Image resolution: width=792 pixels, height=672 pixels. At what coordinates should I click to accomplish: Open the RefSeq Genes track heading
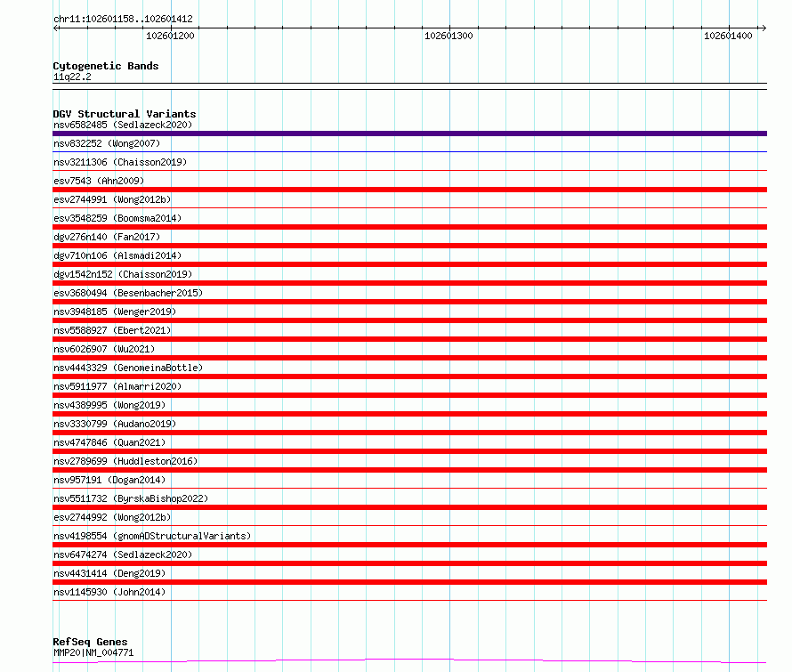(x=91, y=642)
